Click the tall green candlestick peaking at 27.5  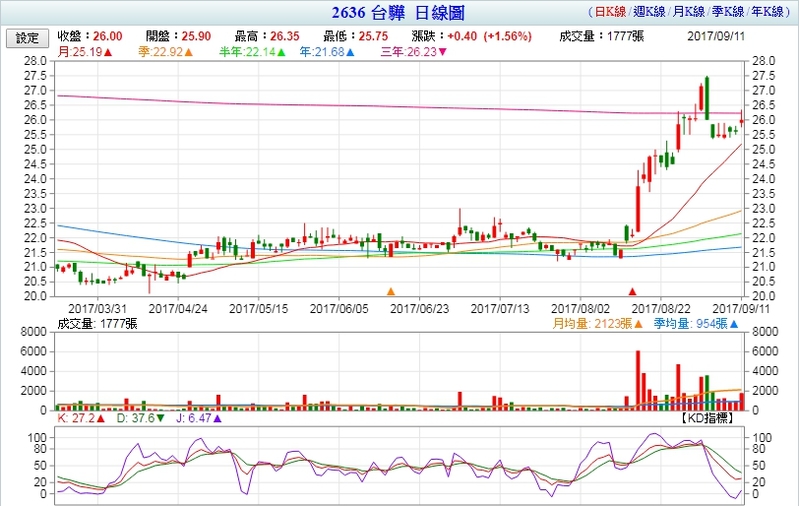tap(707, 98)
